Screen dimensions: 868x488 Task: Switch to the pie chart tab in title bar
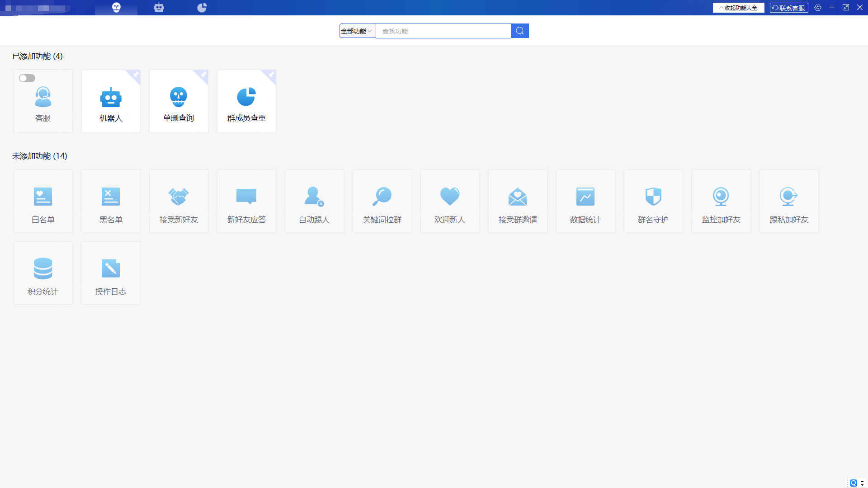[202, 7]
